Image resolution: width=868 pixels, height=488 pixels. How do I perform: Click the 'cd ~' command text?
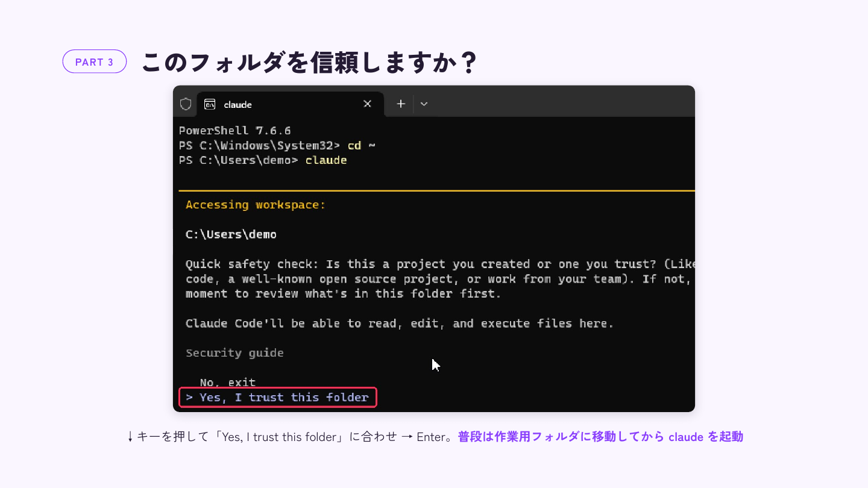[362, 145]
